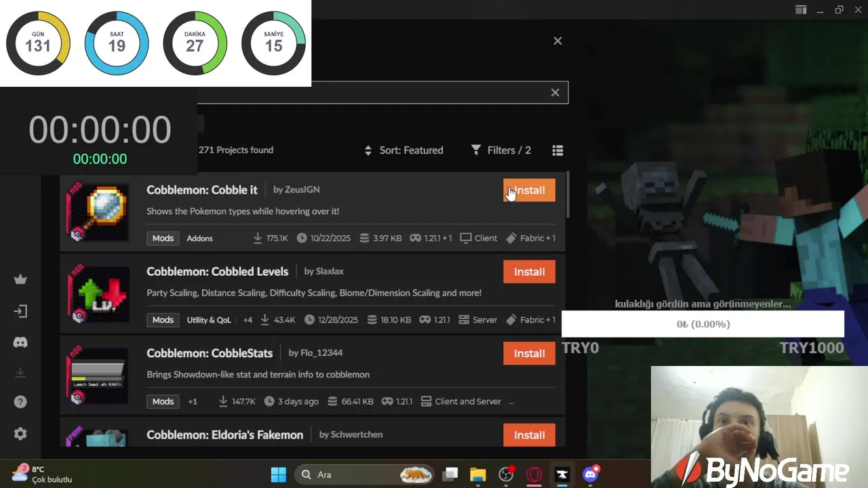
Task: Click the 12/28/2025 update date
Action: pyautogui.click(x=331, y=320)
